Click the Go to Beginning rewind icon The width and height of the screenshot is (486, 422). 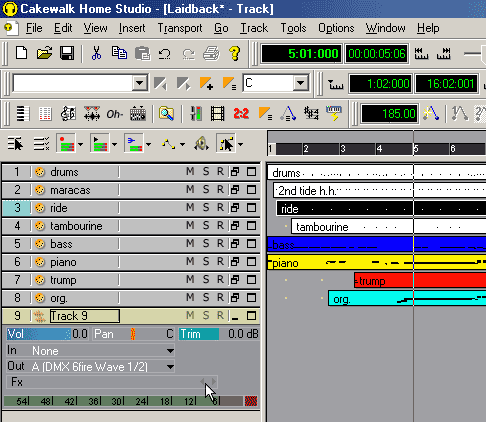[421, 53]
